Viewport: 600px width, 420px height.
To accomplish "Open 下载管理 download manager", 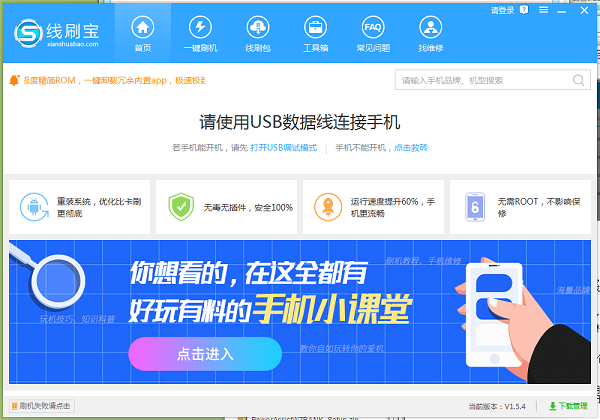I will 566,407.
